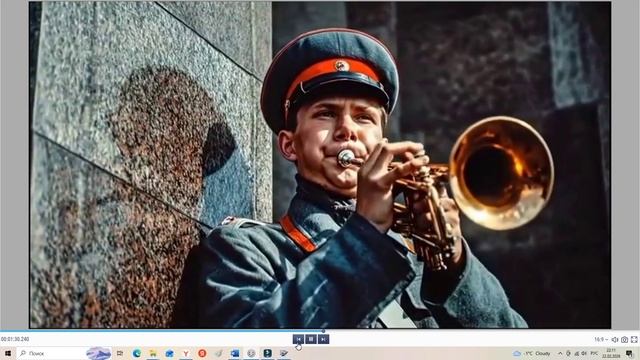This screenshot has height=360, width=640.
Task: Open the 16:9 aspect ratio dropdown
Action: (601, 340)
